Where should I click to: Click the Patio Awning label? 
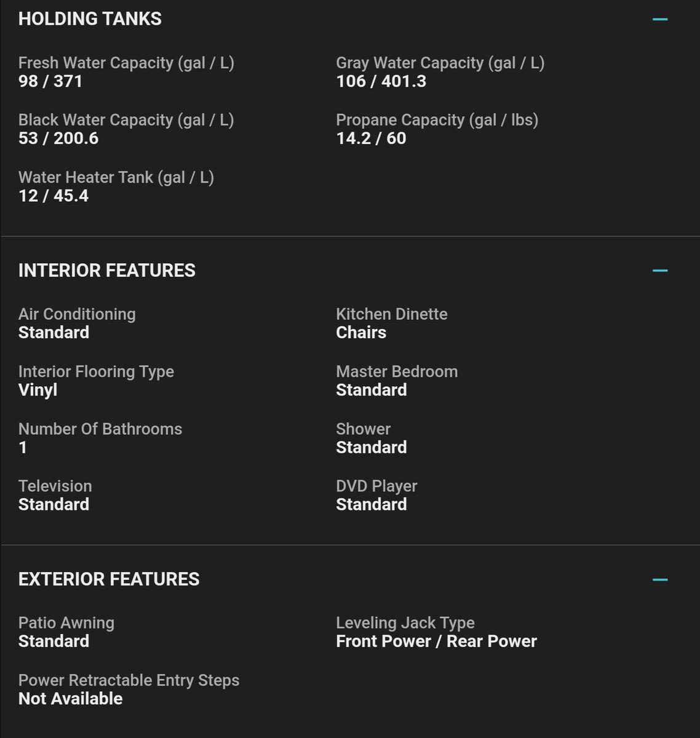tap(66, 623)
